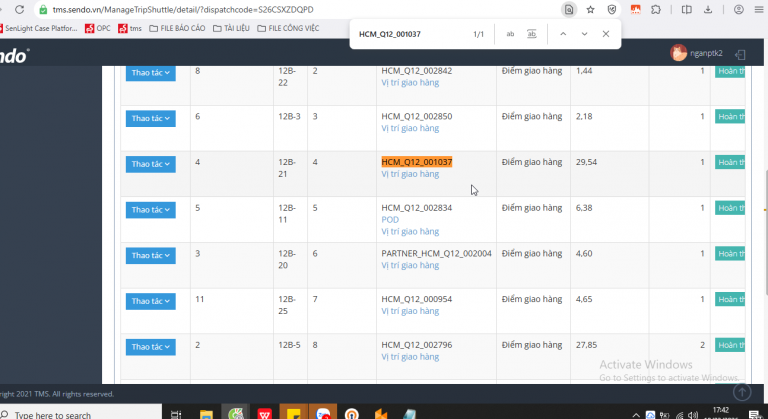
Task: Show hidden system tray icons
Action: coord(636,415)
